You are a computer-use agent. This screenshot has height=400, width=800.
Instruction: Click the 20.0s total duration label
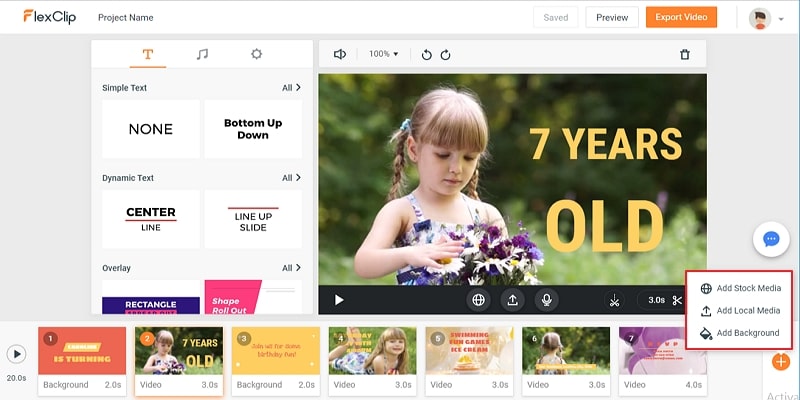16,378
